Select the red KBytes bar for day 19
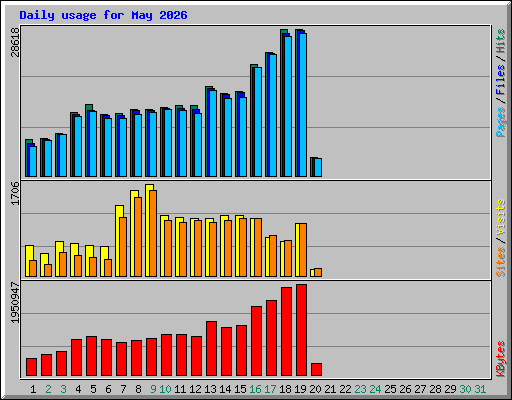 pyautogui.click(x=301, y=330)
